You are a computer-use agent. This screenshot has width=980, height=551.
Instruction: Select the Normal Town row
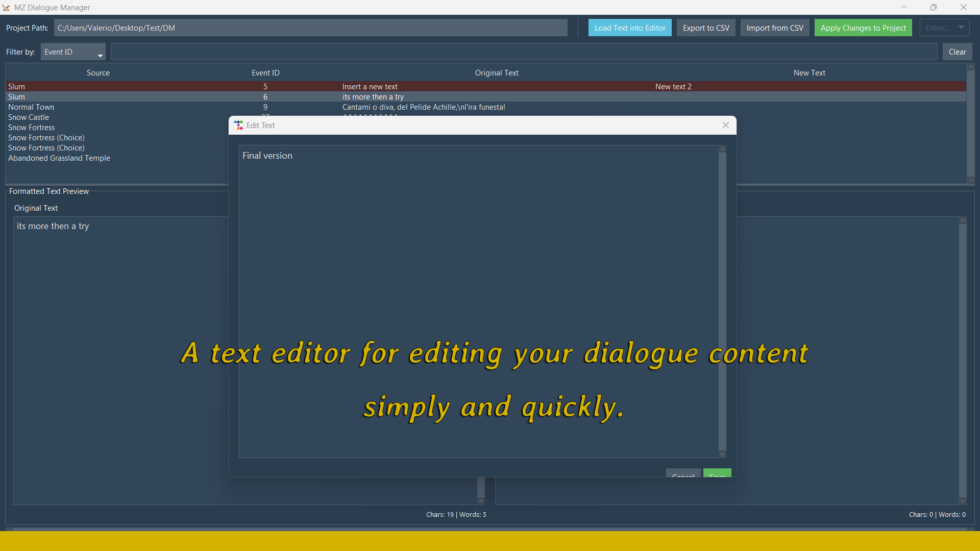pos(31,107)
